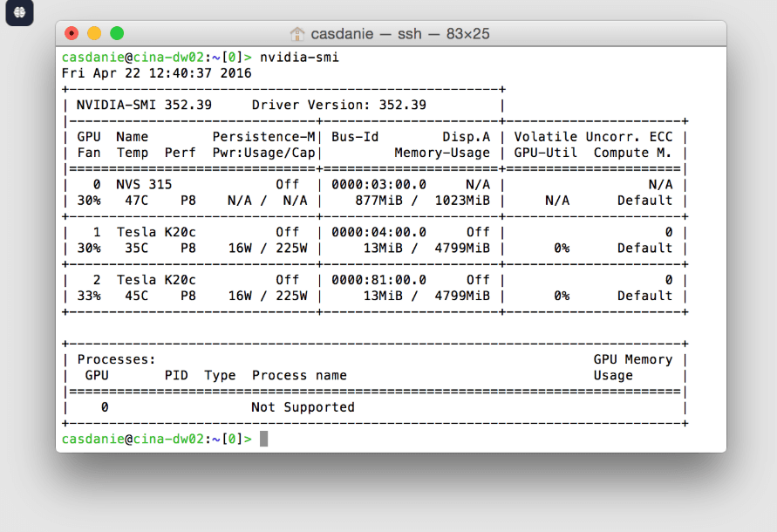Click the 'GPU Memory' header in the Processes table
The height and width of the screenshot is (532, 777).
(633, 359)
